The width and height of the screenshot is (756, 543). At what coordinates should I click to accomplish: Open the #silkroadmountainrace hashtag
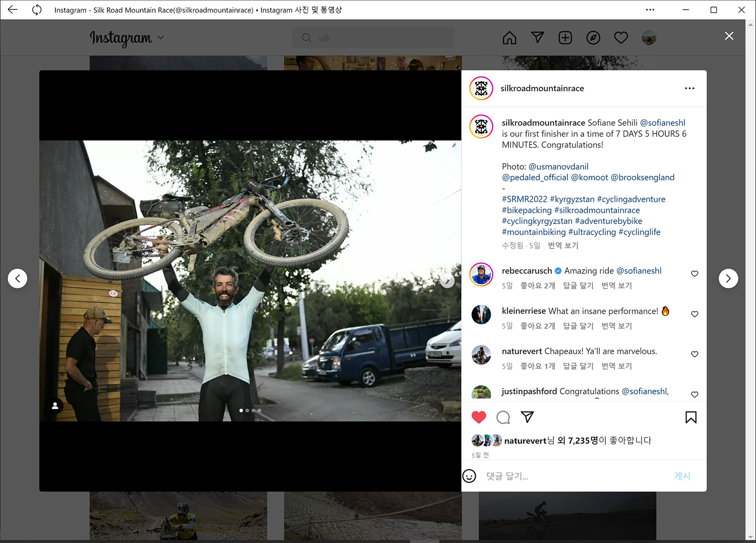597,211
